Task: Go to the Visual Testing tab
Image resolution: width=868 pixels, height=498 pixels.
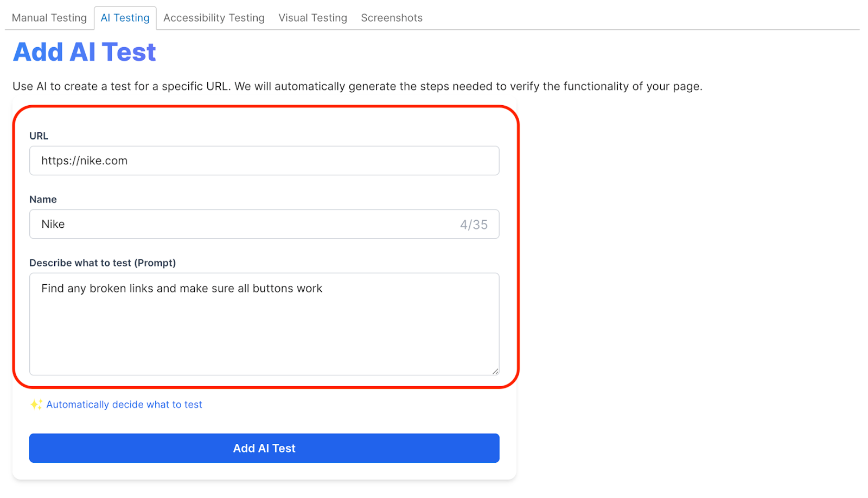Action: [x=312, y=18]
